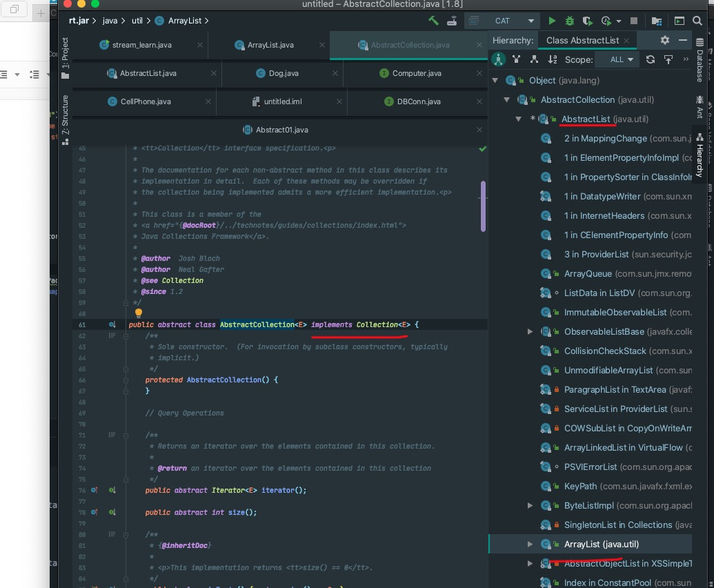Click java in the breadcrumb path
This screenshot has width=714, height=588.
(x=110, y=21)
